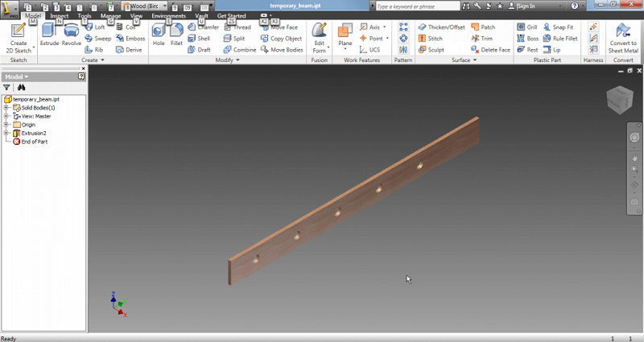This screenshot has height=342, width=644.
Task: Open the browser filter funnel icon
Action: (6, 87)
